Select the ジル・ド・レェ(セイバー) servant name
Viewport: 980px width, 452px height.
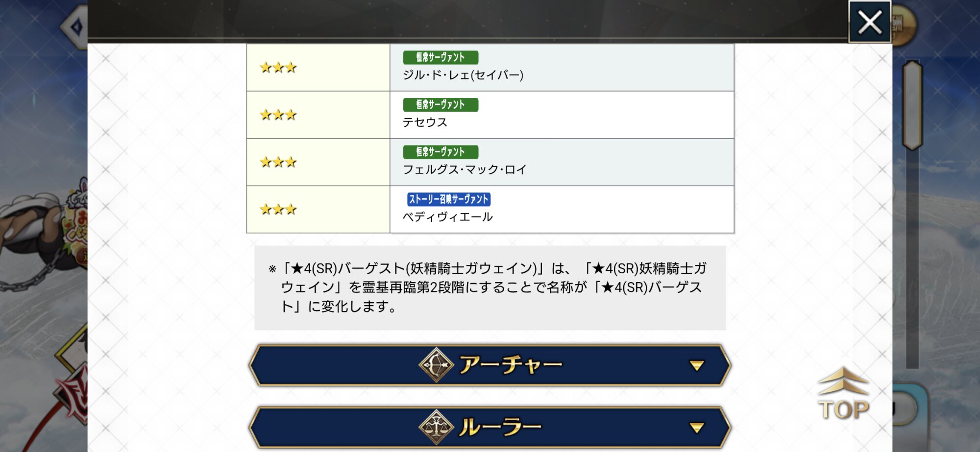(463, 75)
